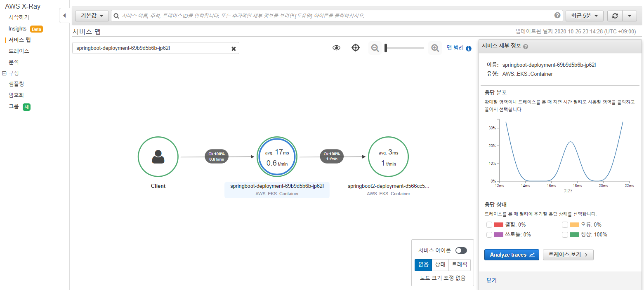Refresh the service map

[x=615, y=16]
